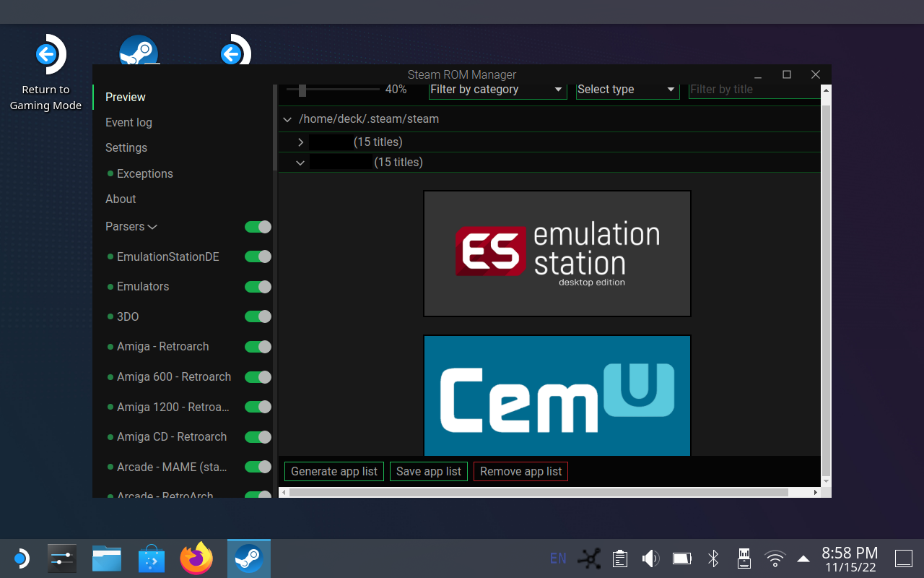Click the Generate app list button
The height and width of the screenshot is (578, 924).
[334, 471]
